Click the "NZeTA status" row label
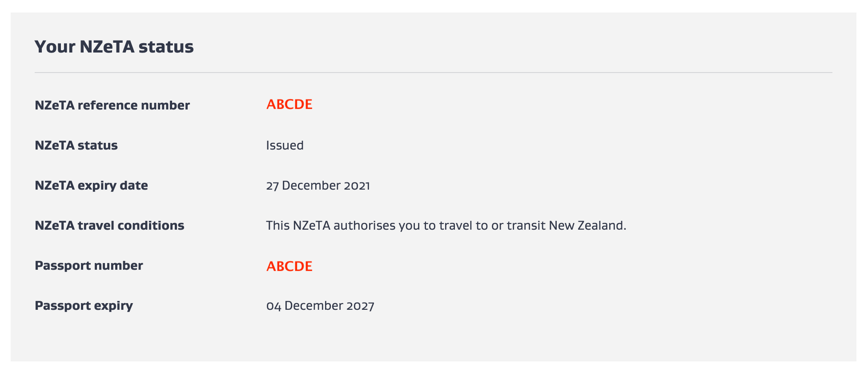This screenshot has width=868, height=373. point(76,146)
